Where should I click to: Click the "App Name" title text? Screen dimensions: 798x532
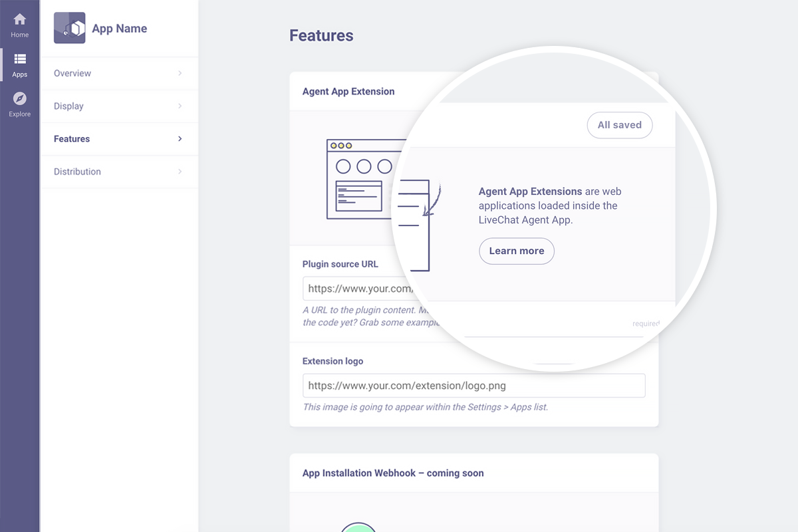point(120,29)
